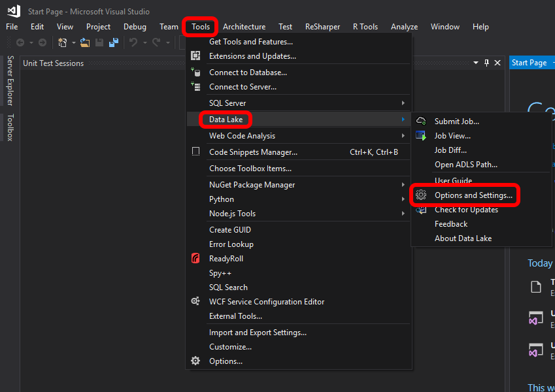The height and width of the screenshot is (392, 555).
Task: Open the View menu
Action: coord(65,27)
